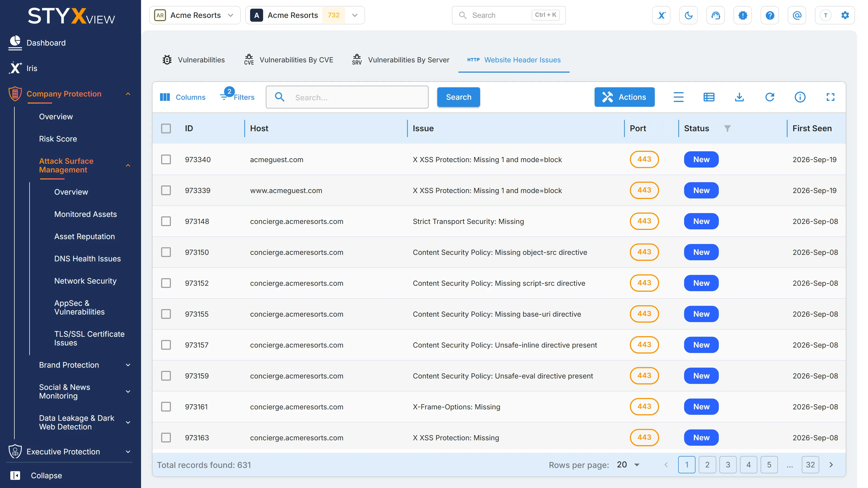Open table info icon
The image size is (868, 488).
[x=800, y=97]
